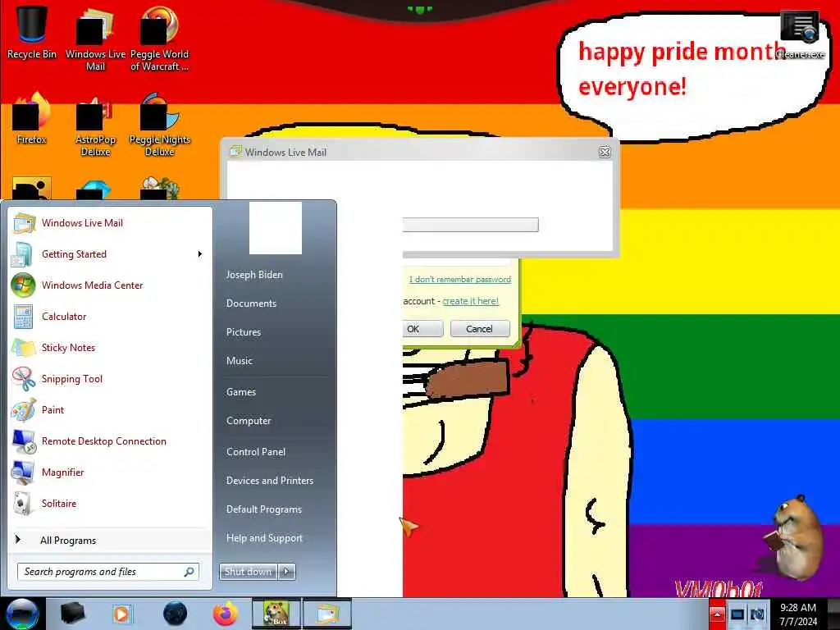Image resolution: width=840 pixels, height=630 pixels.
Task: Open the Cleaner.exe desktop icon
Action: 799,33
